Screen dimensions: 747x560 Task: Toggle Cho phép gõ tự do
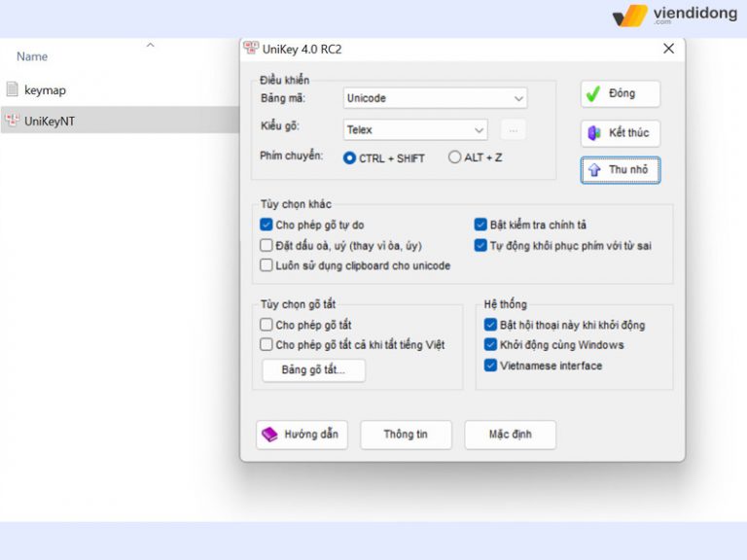pyautogui.click(x=267, y=225)
